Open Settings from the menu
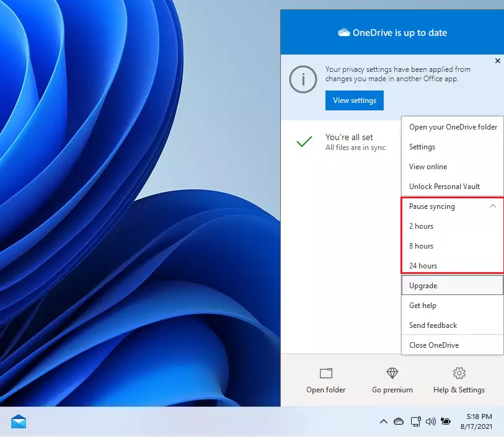 point(453,147)
